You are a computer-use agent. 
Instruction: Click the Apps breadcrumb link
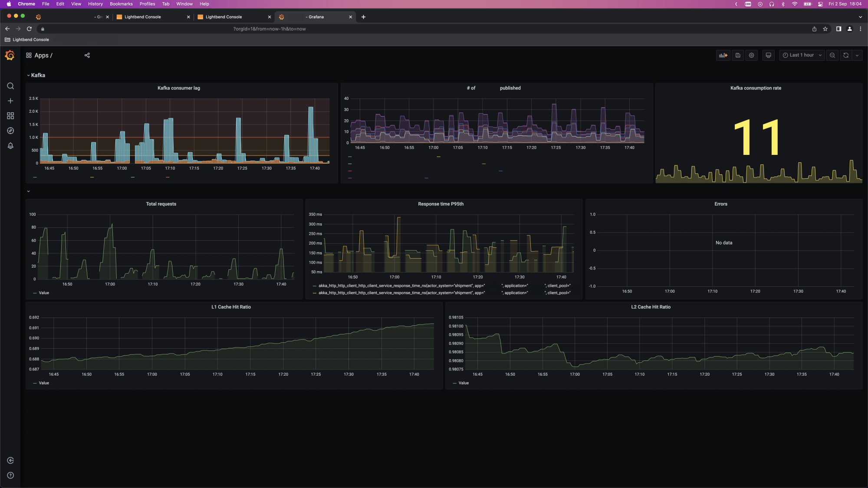(41, 55)
